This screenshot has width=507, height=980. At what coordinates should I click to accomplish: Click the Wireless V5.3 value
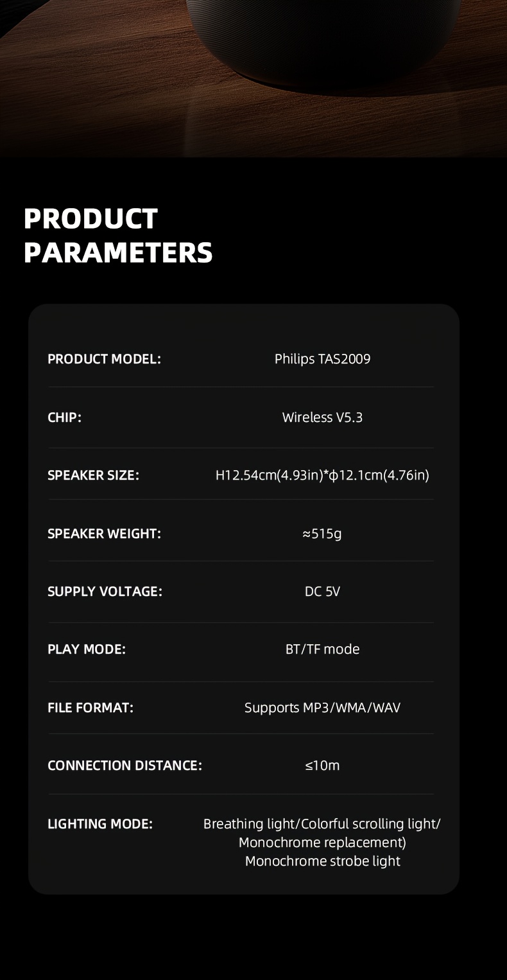click(x=322, y=417)
